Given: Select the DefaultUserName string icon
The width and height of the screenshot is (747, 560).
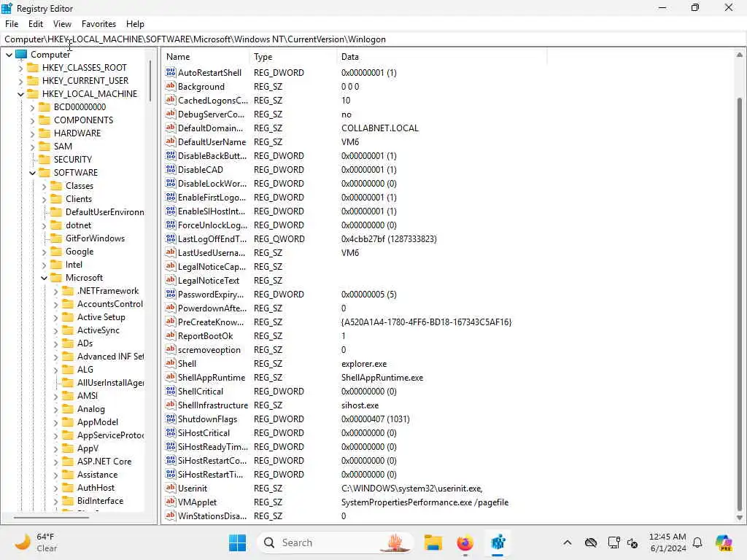Looking at the screenshot, I should (x=170, y=141).
